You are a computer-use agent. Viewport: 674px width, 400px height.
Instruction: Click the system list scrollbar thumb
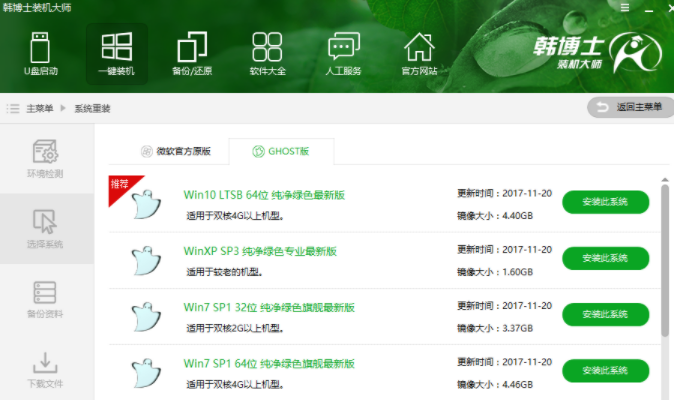coord(665,260)
